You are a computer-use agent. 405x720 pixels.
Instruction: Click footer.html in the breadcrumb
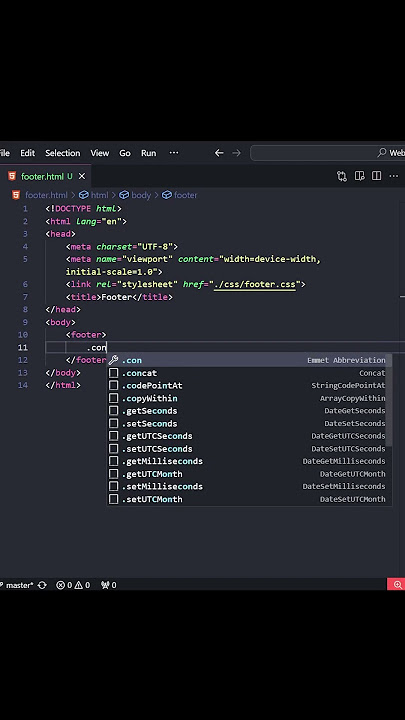coord(46,195)
